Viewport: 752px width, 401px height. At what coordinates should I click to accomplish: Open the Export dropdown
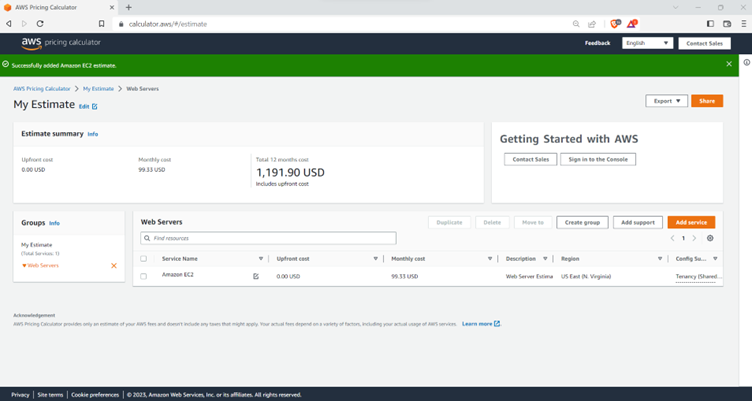coord(667,101)
